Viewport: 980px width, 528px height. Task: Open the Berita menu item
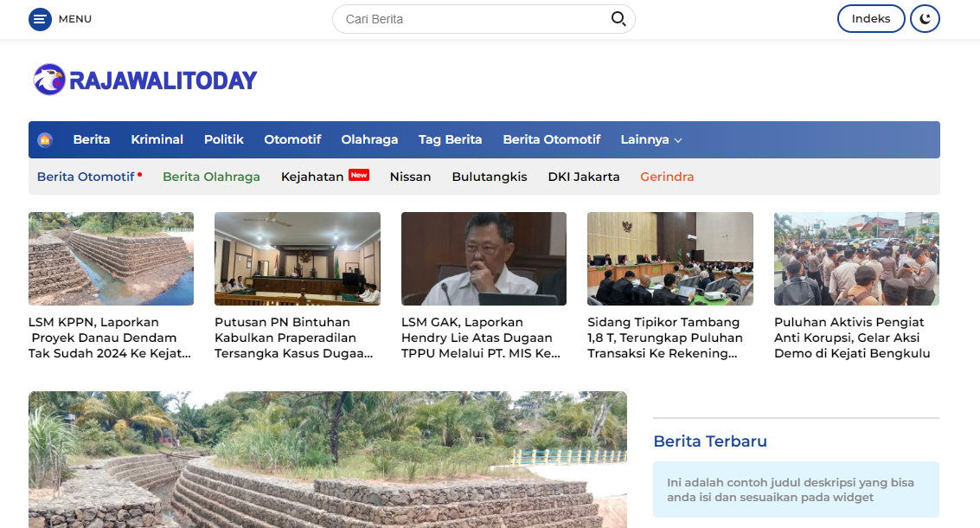pos(92,139)
